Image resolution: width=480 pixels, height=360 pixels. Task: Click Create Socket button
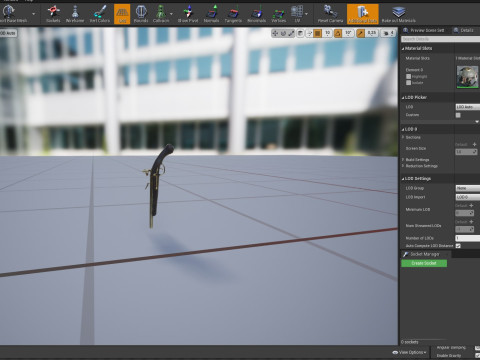pyautogui.click(x=424, y=263)
